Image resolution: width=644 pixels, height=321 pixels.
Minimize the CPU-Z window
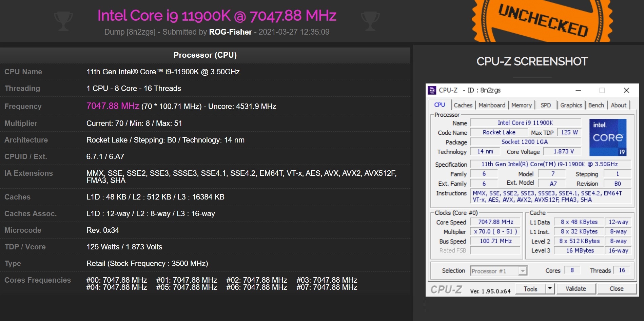tap(578, 90)
